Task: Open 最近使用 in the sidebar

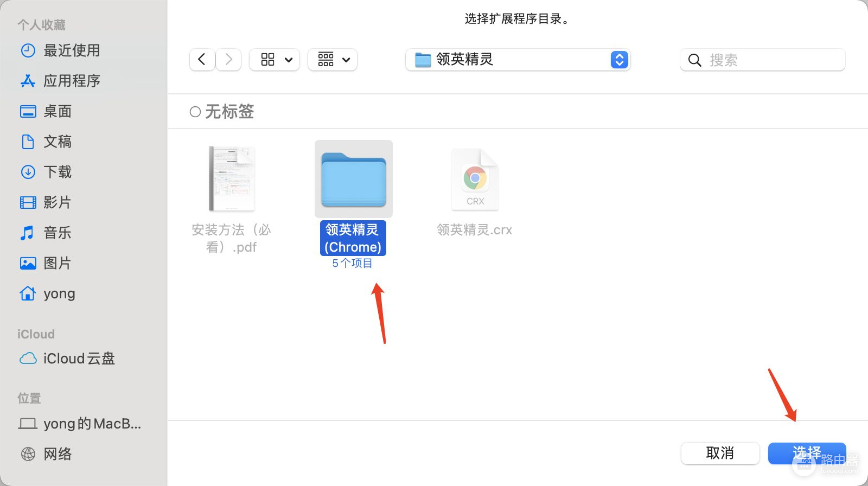Action: pyautogui.click(x=71, y=50)
